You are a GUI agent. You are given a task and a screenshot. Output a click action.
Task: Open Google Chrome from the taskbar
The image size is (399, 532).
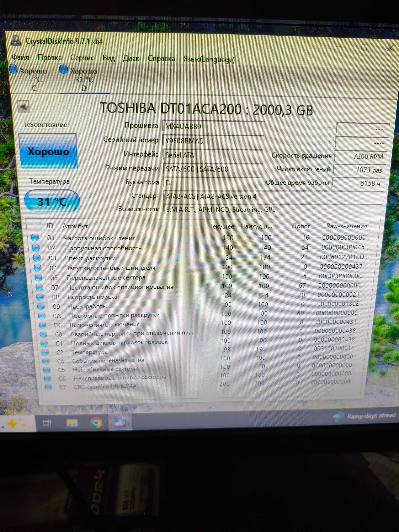96,422
